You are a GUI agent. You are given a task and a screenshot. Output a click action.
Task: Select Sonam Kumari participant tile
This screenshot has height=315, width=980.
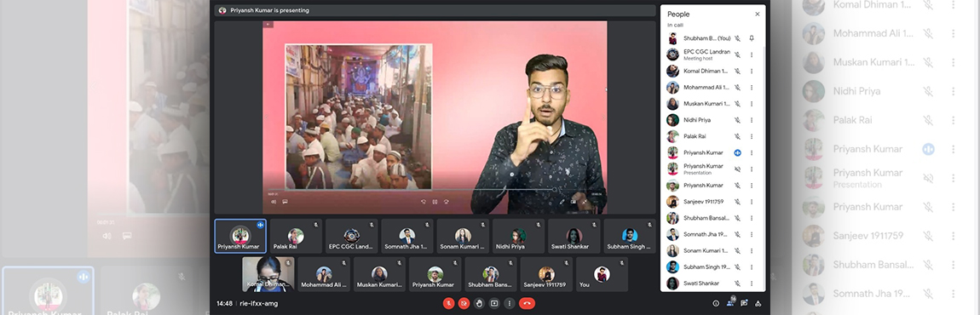pos(463,236)
